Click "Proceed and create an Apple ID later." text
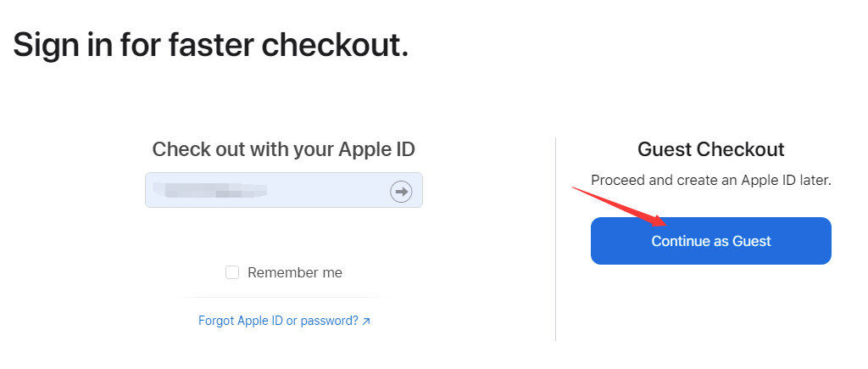868x369 pixels. coord(710,180)
